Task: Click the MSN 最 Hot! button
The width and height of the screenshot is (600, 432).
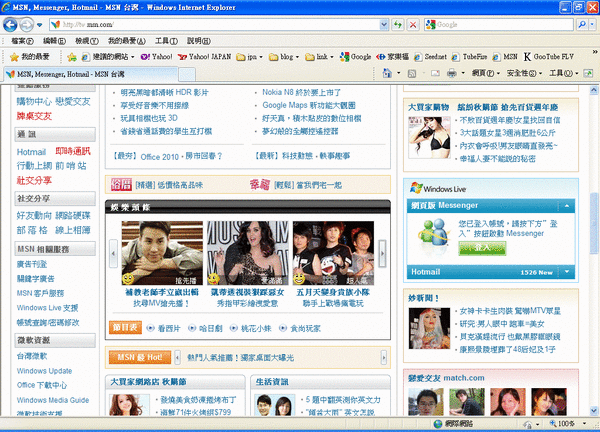Action: pyautogui.click(x=140, y=357)
